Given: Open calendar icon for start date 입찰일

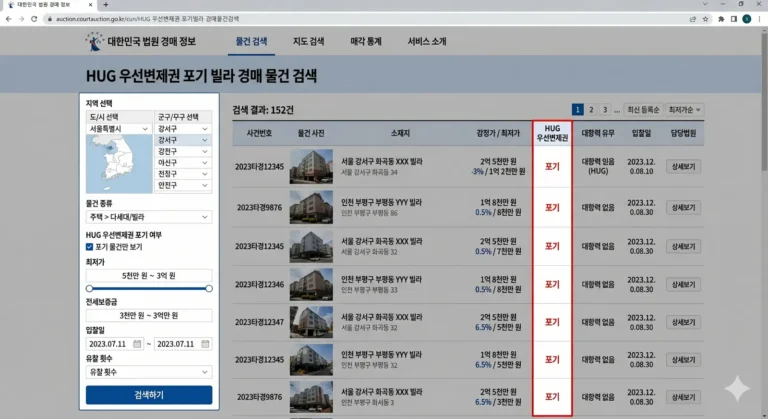Looking at the screenshot, I should 137,344.
